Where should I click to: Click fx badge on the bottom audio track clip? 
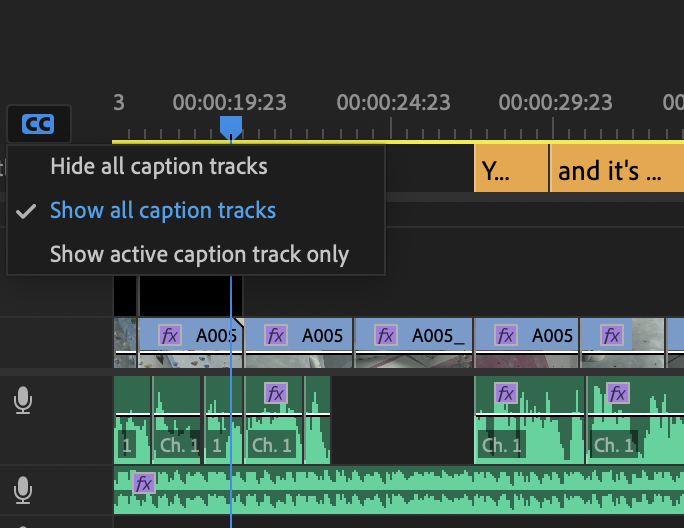(144, 483)
